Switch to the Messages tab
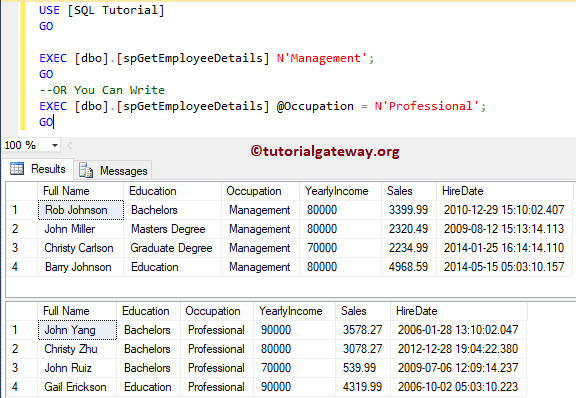Screen dimensions: 576x398 pos(113,170)
